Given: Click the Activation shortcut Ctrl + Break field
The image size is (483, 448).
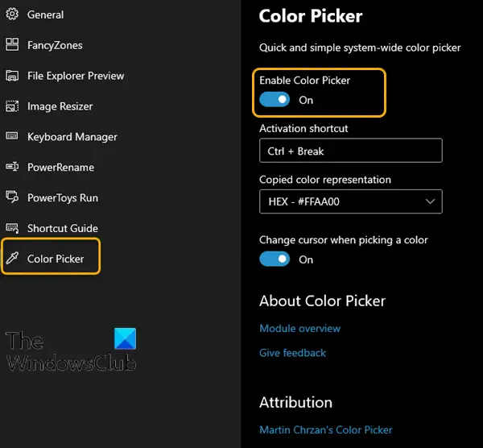Looking at the screenshot, I should point(351,151).
